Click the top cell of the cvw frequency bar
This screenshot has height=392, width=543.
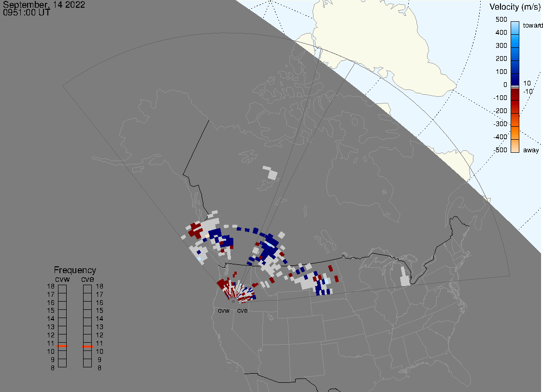62,289
